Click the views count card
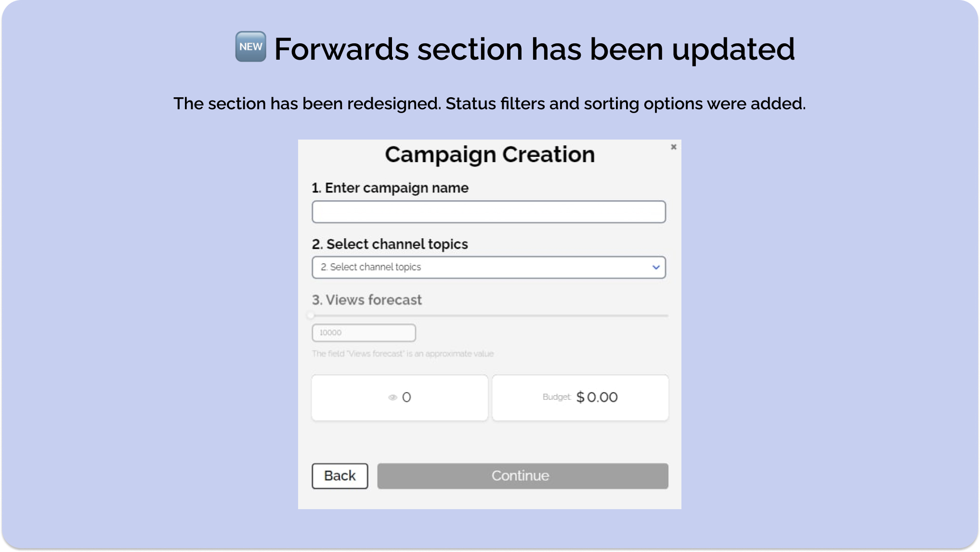980x552 pixels. 400,398
